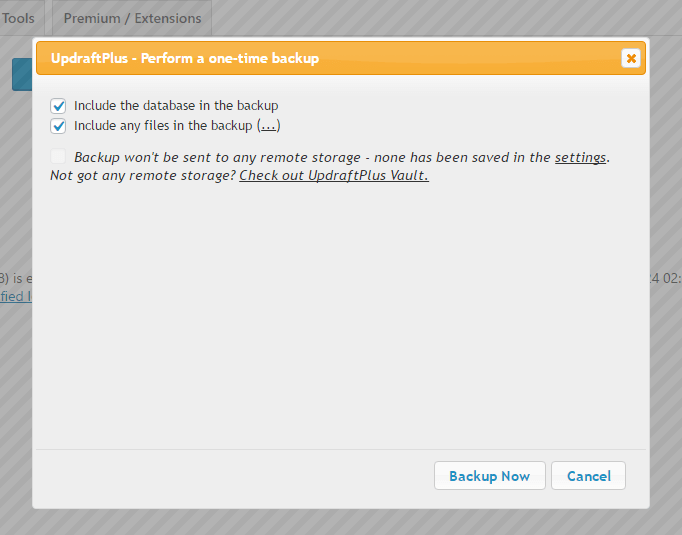Viewport: 682px width, 535px height.
Task: Click the partially hidden link behind dialog's left edge
Action: 16,297
